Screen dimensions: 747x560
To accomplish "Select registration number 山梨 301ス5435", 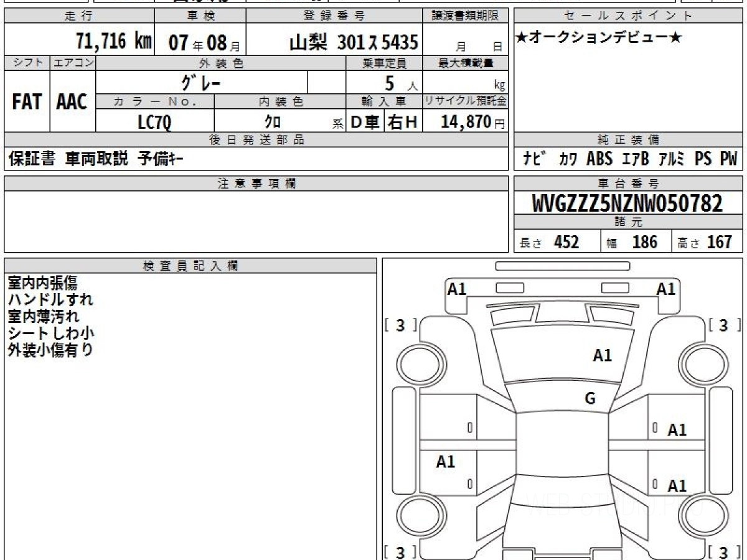I will (x=354, y=42).
